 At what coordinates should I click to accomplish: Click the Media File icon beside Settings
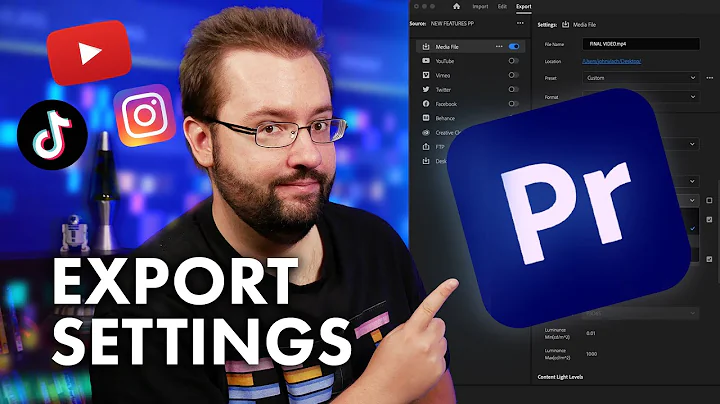(566, 24)
